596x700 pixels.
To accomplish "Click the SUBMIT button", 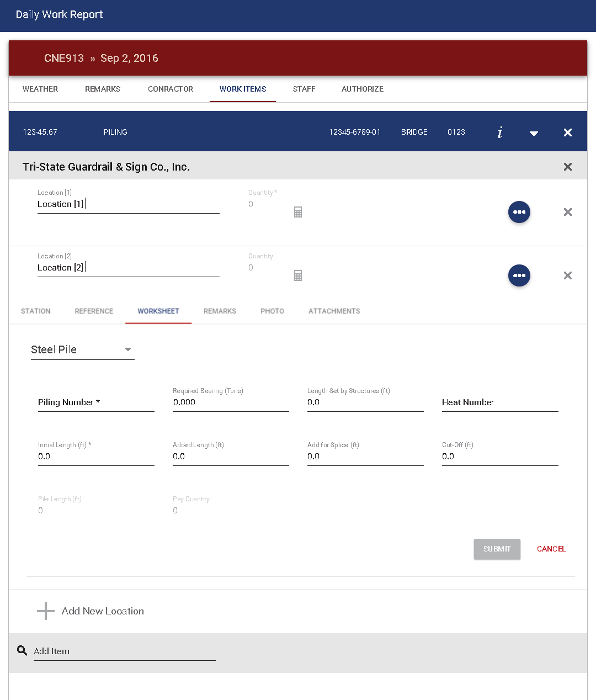I will pyautogui.click(x=497, y=549).
